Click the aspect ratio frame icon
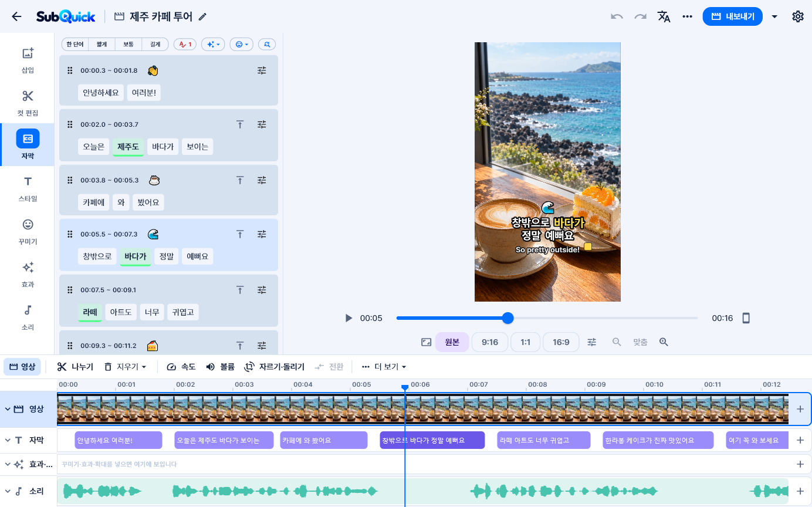This screenshot has height=507, width=812. pyautogui.click(x=427, y=342)
